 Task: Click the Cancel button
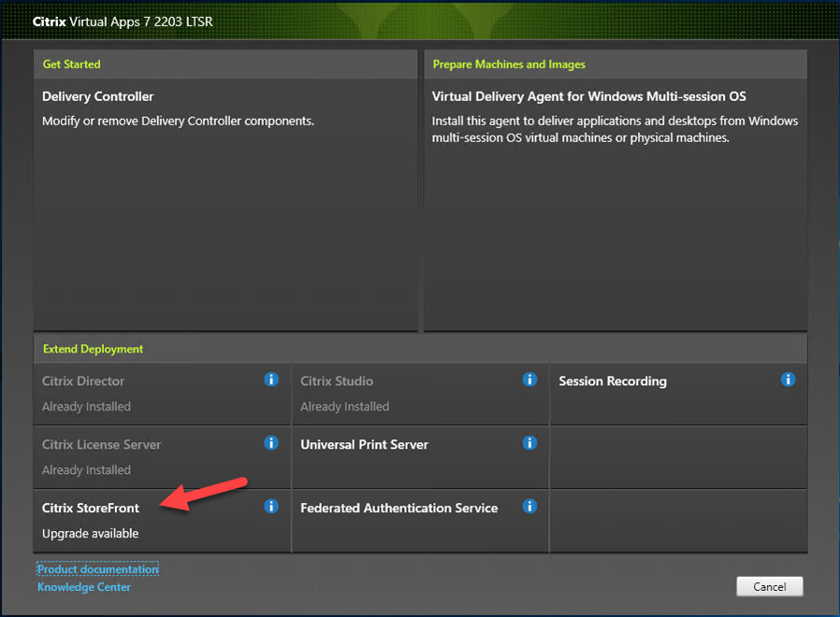(x=770, y=586)
